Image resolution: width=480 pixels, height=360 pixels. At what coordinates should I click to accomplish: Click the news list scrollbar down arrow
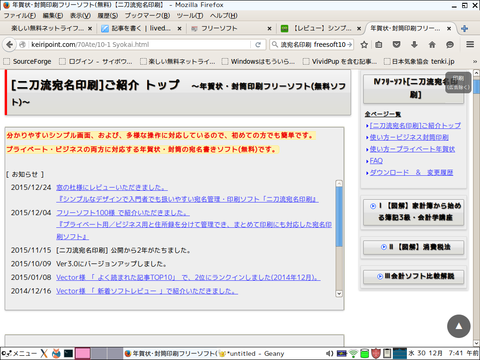pos(339,294)
